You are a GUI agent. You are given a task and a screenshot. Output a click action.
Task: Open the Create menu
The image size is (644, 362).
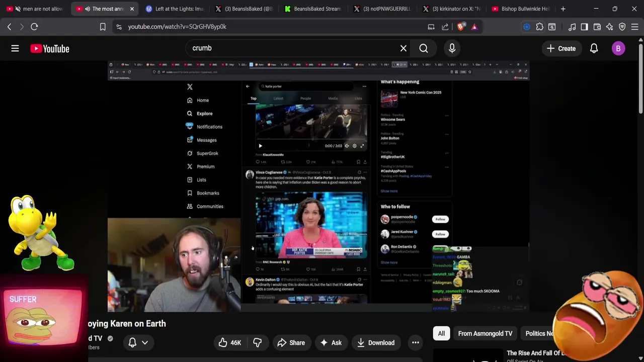tap(561, 48)
